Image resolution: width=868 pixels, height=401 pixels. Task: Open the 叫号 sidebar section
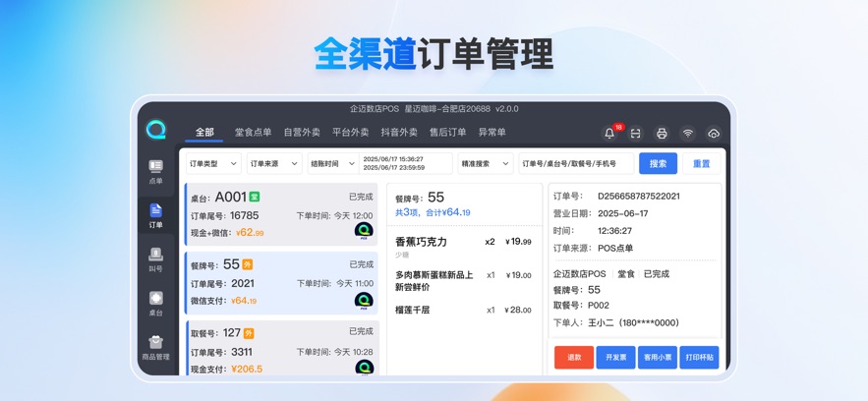pos(156,259)
